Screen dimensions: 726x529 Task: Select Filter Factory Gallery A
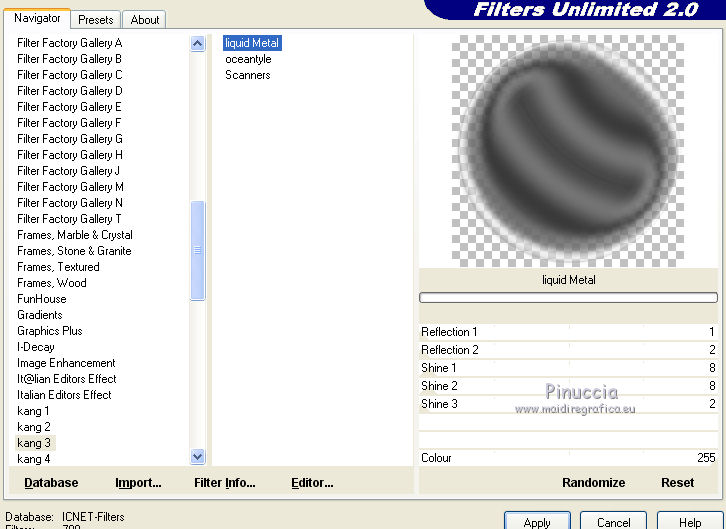pyautogui.click(x=69, y=43)
